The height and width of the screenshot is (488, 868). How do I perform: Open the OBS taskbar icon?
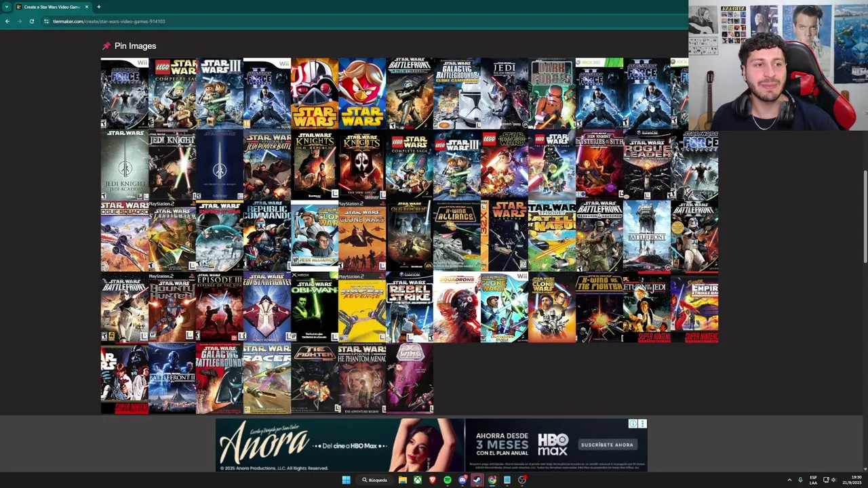click(522, 480)
